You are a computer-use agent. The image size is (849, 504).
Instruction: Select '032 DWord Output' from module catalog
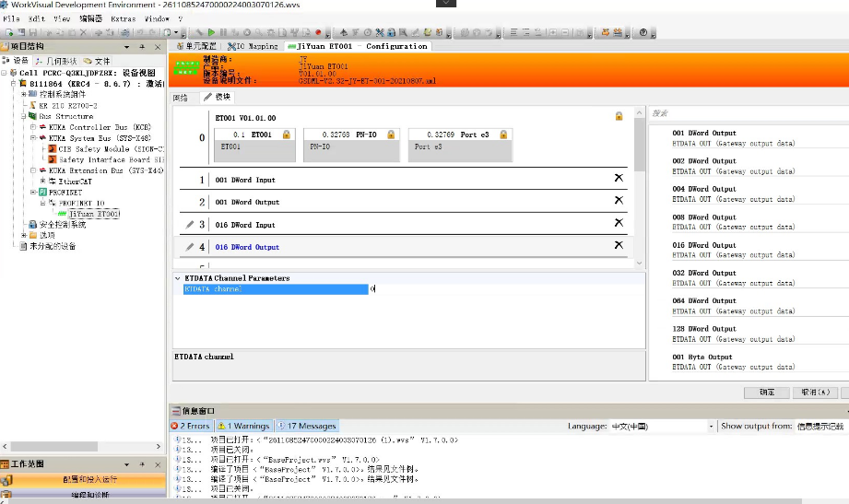pyautogui.click(x=704, y=273)
